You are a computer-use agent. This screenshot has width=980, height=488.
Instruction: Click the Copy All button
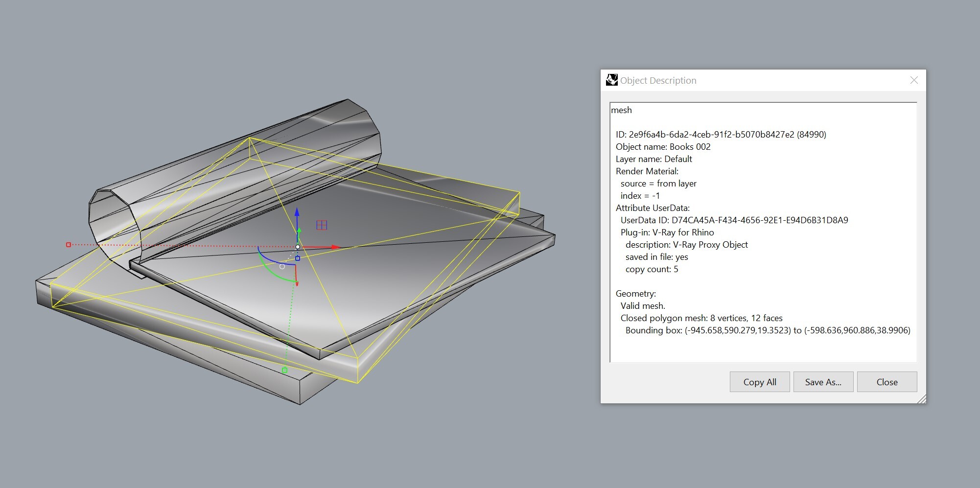760,382
